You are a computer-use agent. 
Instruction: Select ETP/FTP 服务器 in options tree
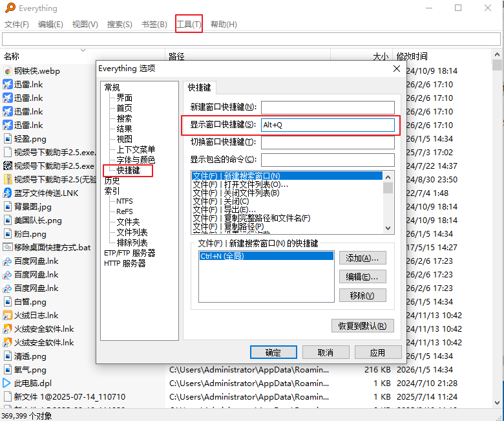[x=130, y=253]
